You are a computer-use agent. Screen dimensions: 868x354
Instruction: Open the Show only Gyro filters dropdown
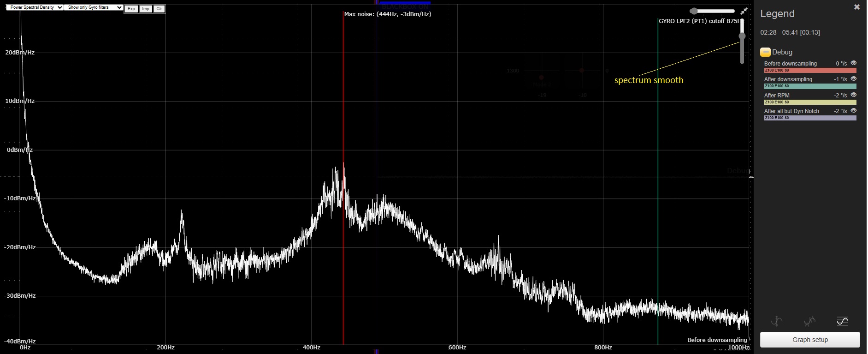pyautogui.click(x=94, y=7)
